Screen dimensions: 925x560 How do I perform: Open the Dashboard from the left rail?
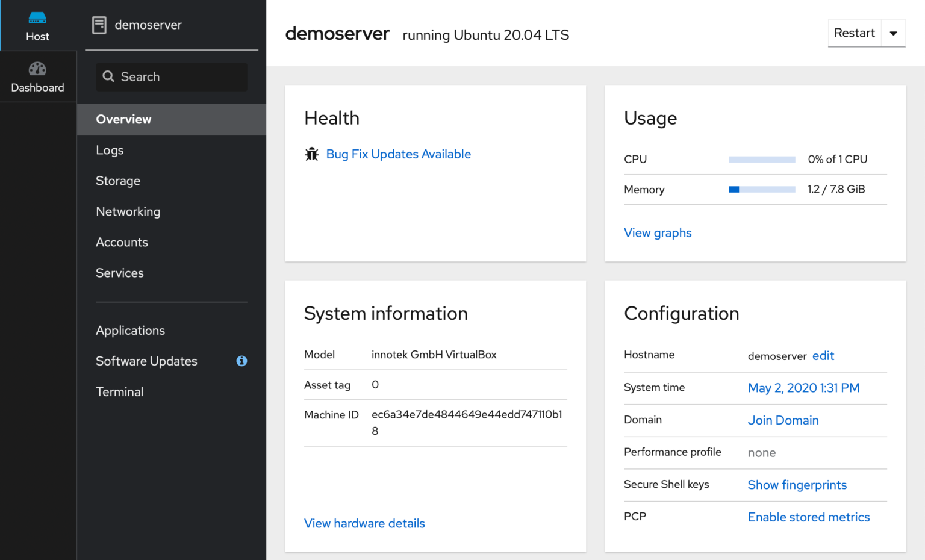click(37, 76)
